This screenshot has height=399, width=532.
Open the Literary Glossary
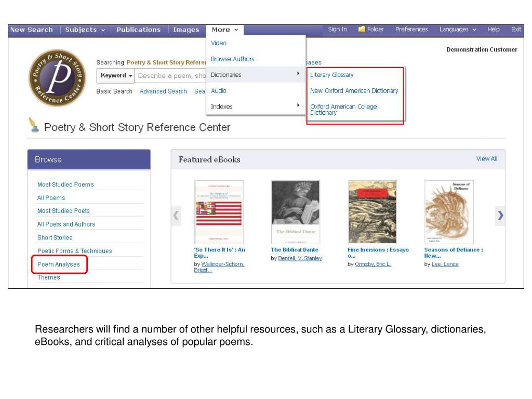(332, 75)
